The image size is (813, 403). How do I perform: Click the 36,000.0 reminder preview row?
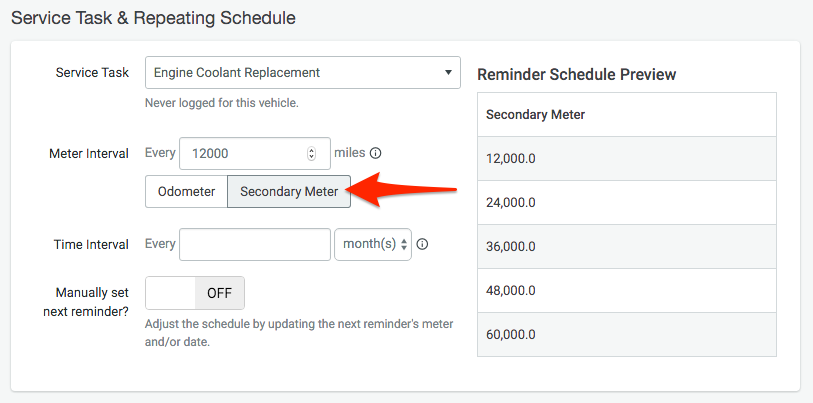coord(626,246)
